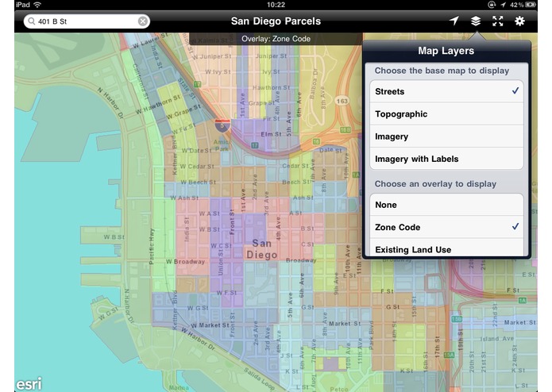The image size is (552, 392).
Task: Open settings with the gear icon
Action: (519, 21)
